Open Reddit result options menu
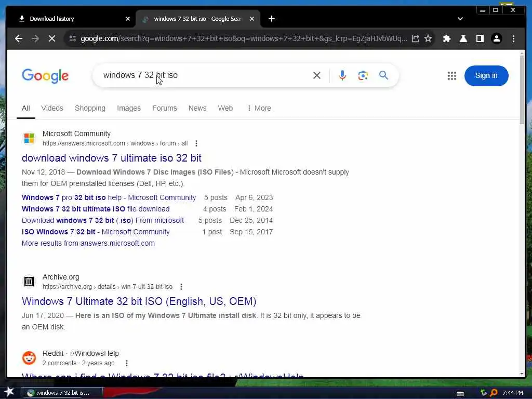 (x=127, y=363)
